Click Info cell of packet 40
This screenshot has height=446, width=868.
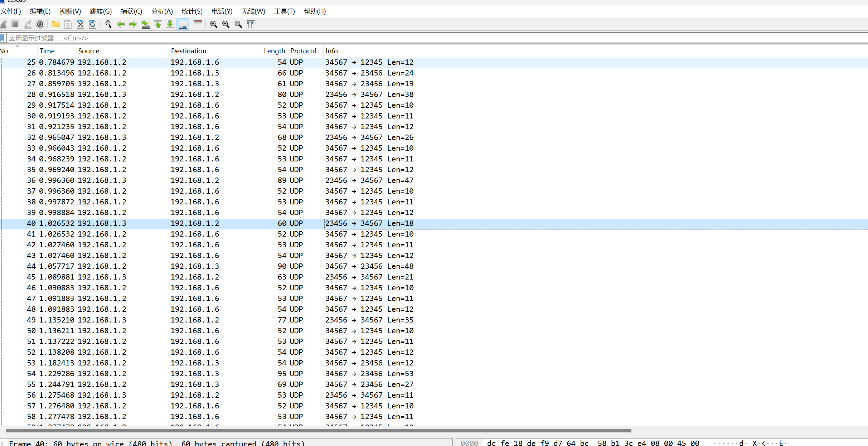tap(596, 223)
